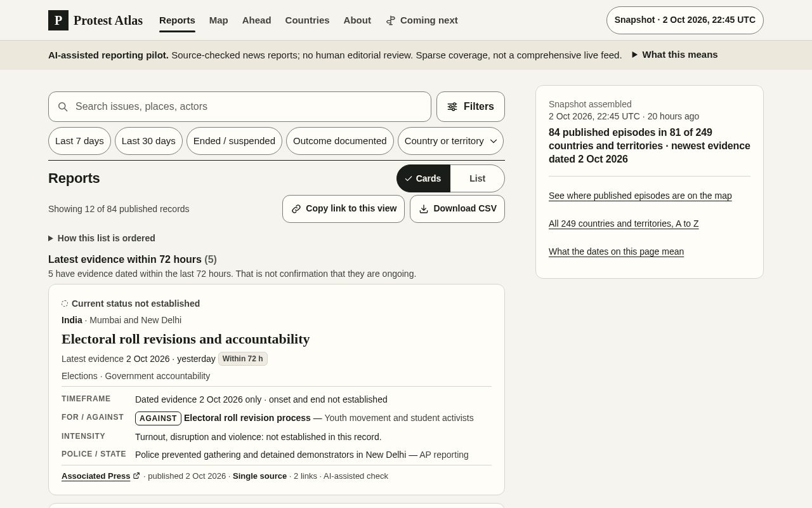Image resolution: width=812 pixels, height=508 pixels.
Task: Click the Protest Atlas P logo
Action: [x=58, y=20]
